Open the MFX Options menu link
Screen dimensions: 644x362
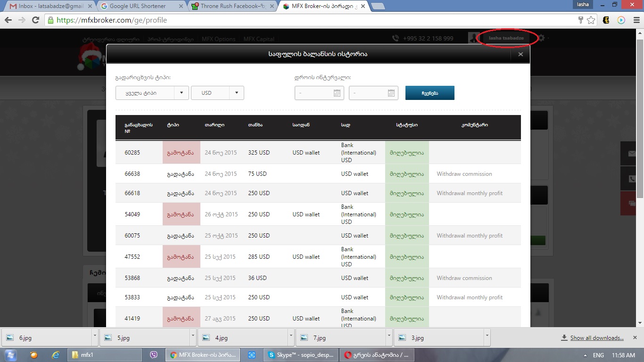(x=219, y=39)
